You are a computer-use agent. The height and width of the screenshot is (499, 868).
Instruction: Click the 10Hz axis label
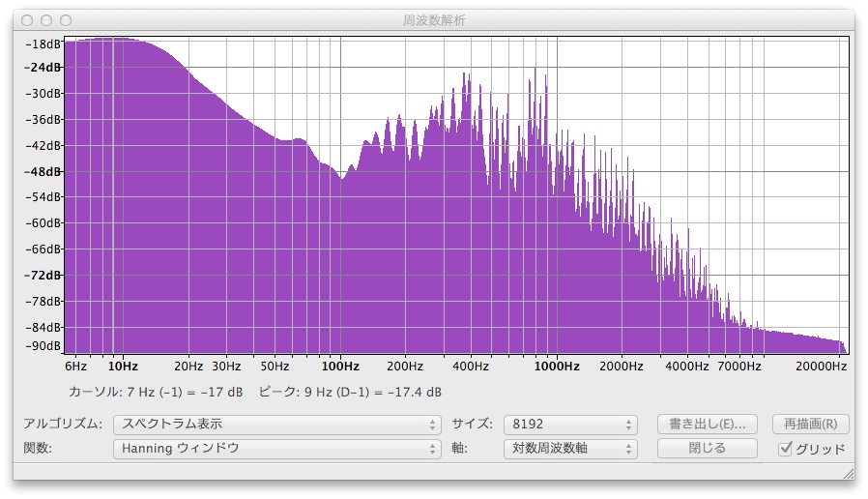click(x=123, y=367)
